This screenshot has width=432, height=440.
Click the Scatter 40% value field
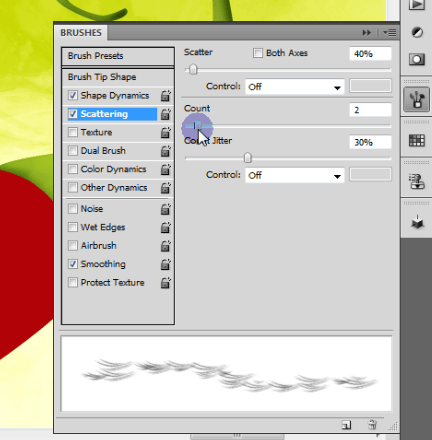370,54
